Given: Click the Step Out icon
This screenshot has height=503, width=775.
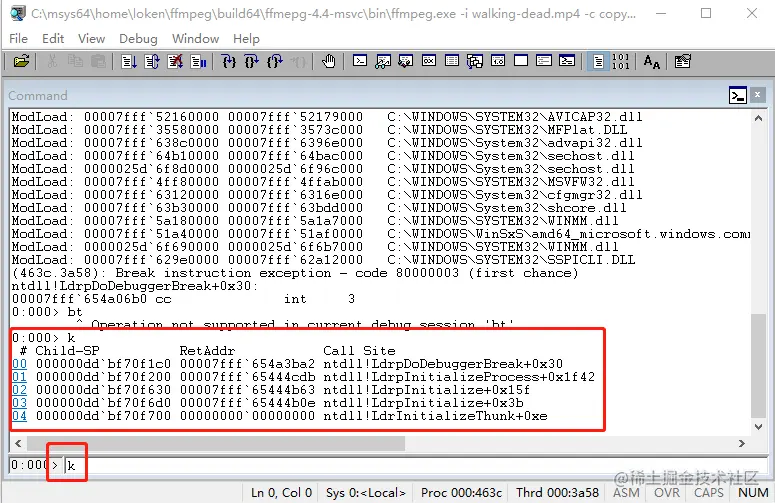Looking at the screenshot, I should click(275, 62).
